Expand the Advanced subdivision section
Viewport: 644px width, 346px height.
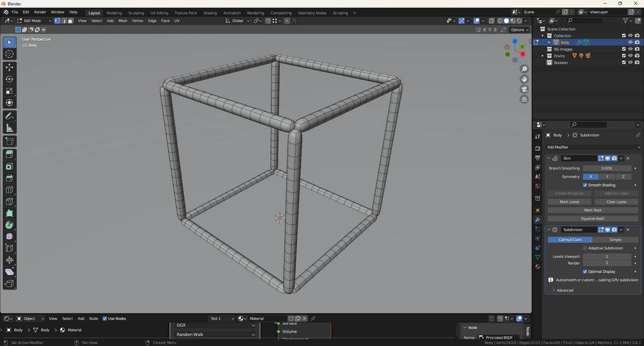click(x=564, y=291)
